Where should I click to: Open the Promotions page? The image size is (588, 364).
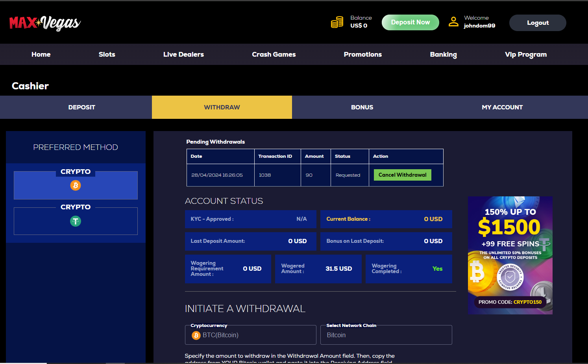pyautogui.click(x=362, y=54)
